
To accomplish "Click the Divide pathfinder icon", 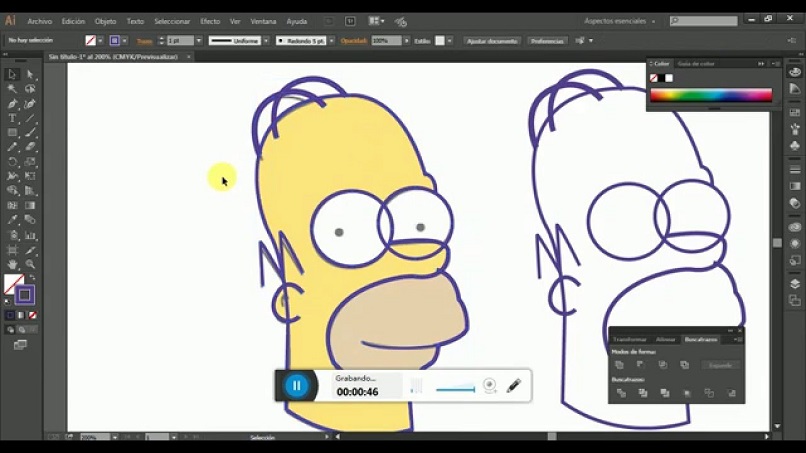I will pos(621,393).
